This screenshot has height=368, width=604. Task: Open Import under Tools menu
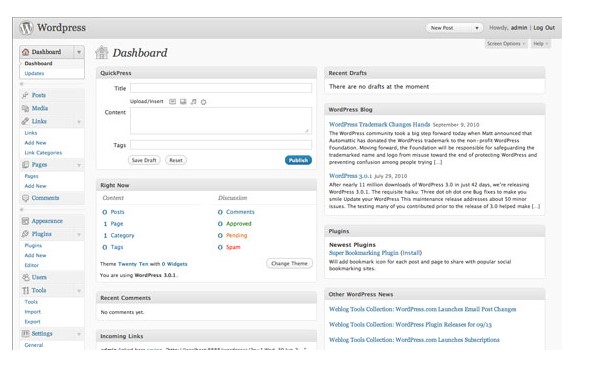[32, 312]
